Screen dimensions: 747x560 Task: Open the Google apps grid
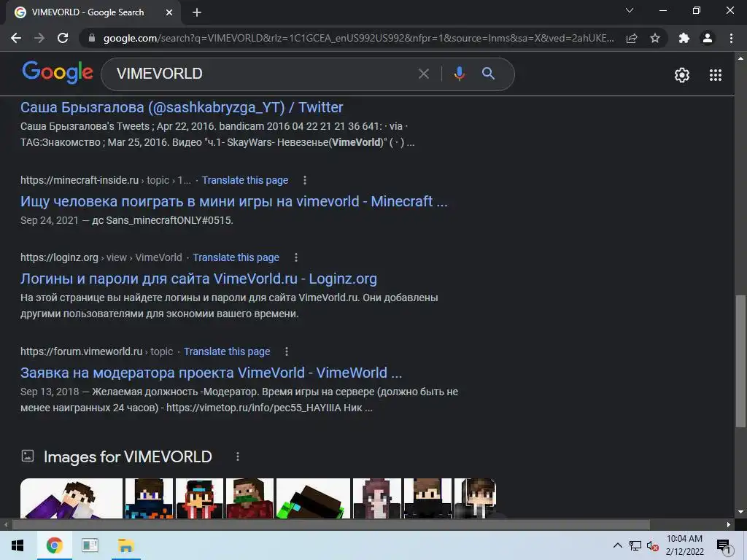pyautogui.click(x=716, y=75)
